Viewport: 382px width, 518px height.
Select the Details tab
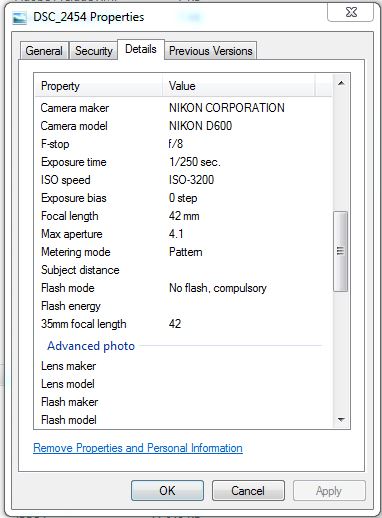(141, 49)
